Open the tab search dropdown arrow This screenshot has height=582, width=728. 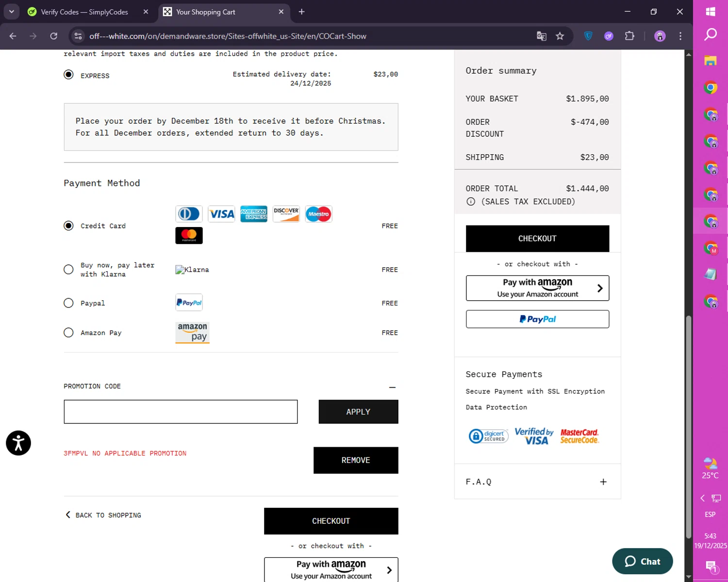coord(11,12)
